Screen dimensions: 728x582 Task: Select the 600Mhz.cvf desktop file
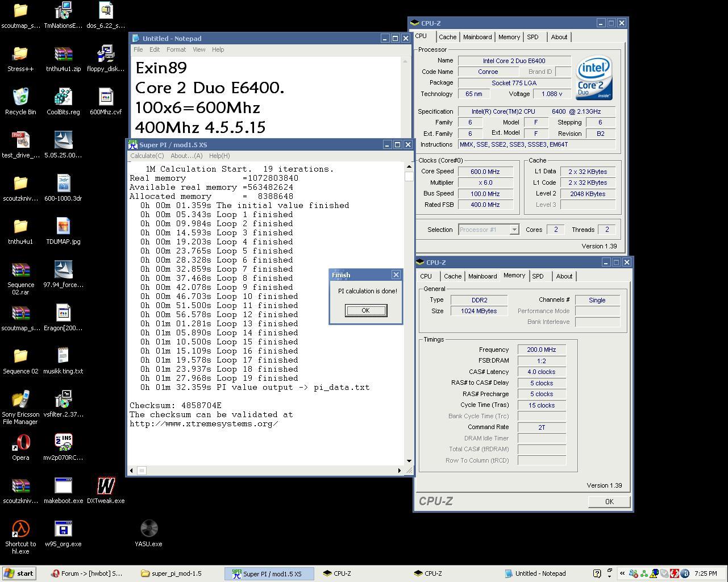click(x=106, y=101)
